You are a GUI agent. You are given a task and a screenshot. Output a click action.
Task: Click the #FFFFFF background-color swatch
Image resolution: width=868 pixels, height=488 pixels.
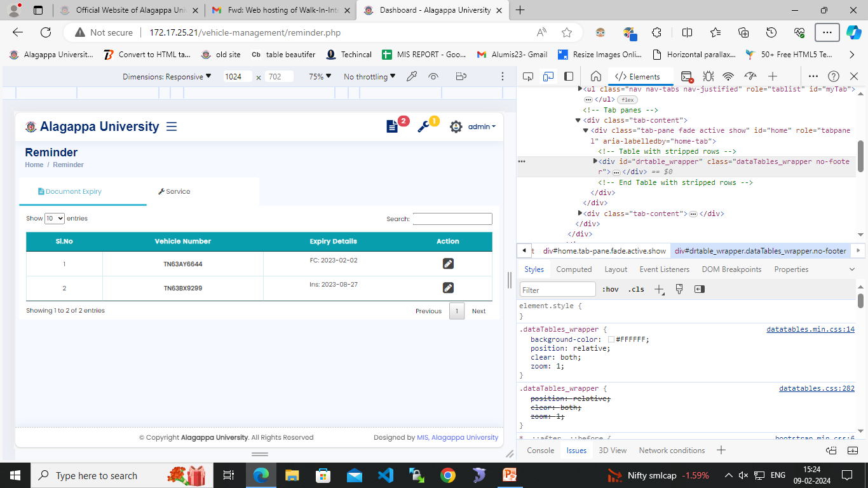pos(611,339)
